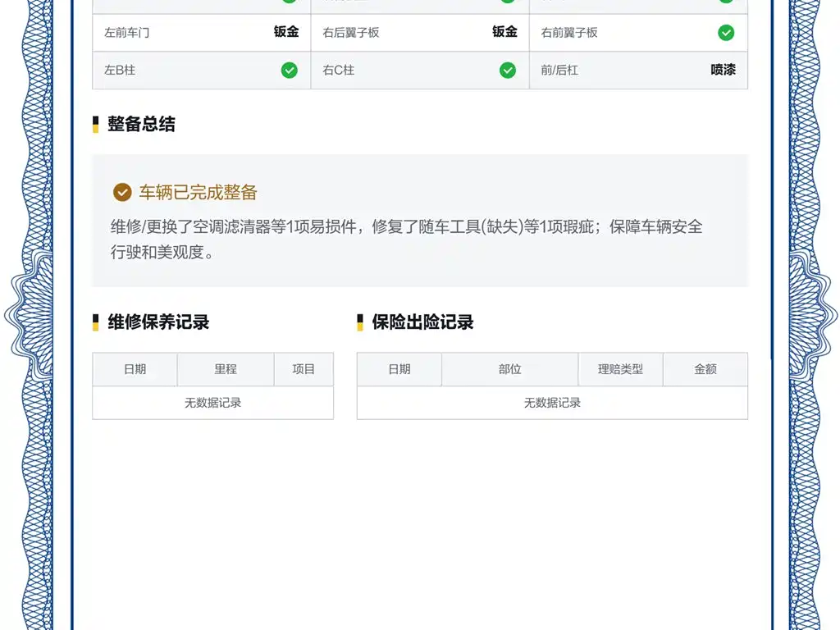Click the 金额 column header
The image size is (840, 630).
(x=705, y=369)
